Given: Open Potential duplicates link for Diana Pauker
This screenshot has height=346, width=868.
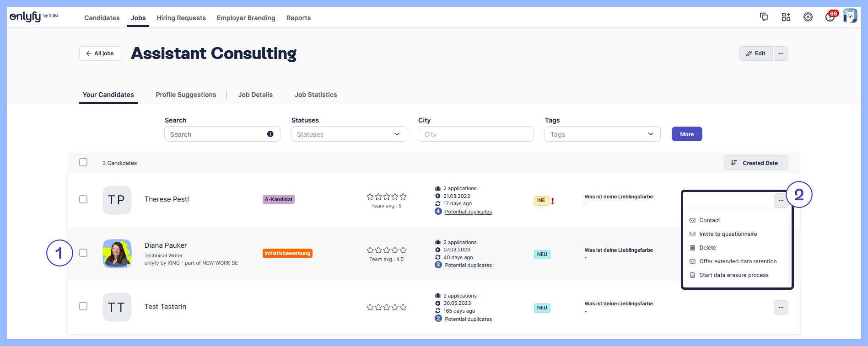Looking at the screenshot, I should [468, 265].
